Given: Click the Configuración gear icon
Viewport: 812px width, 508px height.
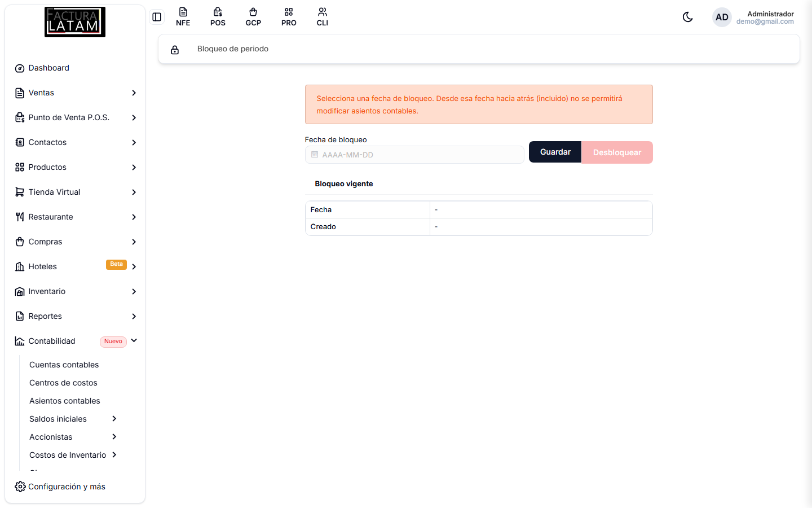Looking at the screenshot, I should tap(20, 487).
